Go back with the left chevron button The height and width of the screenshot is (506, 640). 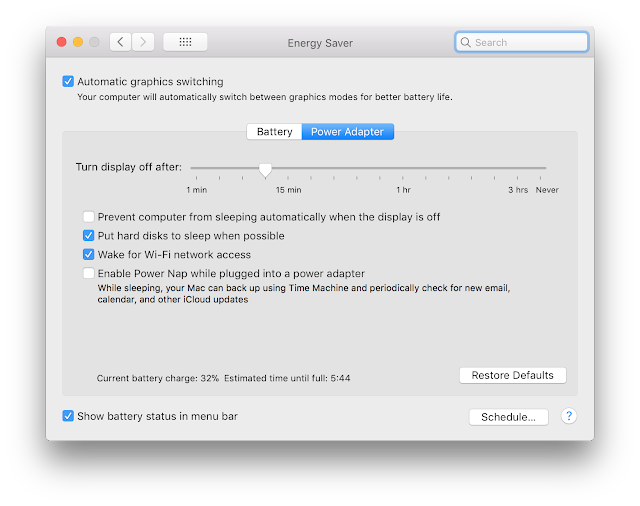pos(120,42)
